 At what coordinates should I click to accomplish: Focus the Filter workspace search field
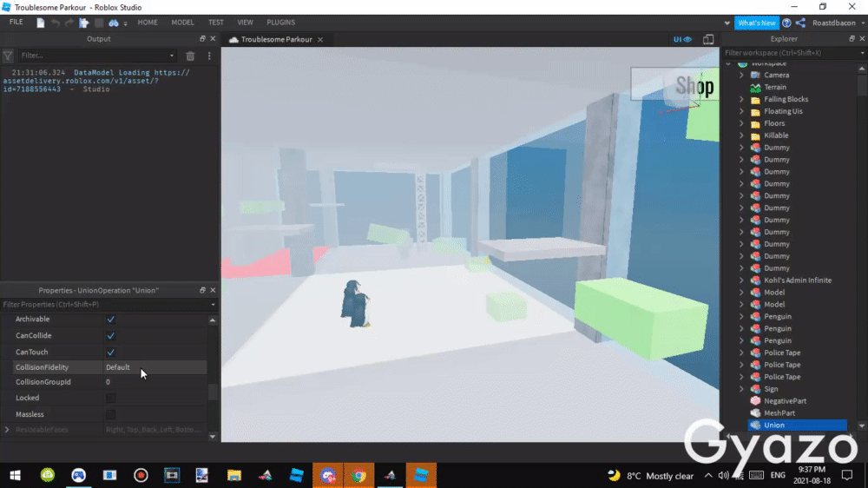(x=792, y=53)
